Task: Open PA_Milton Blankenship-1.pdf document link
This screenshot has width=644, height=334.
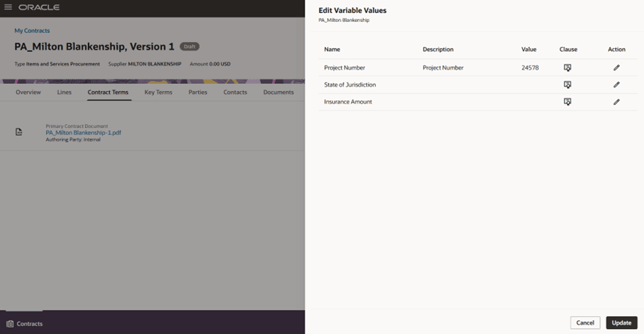Action: [83, 132]
